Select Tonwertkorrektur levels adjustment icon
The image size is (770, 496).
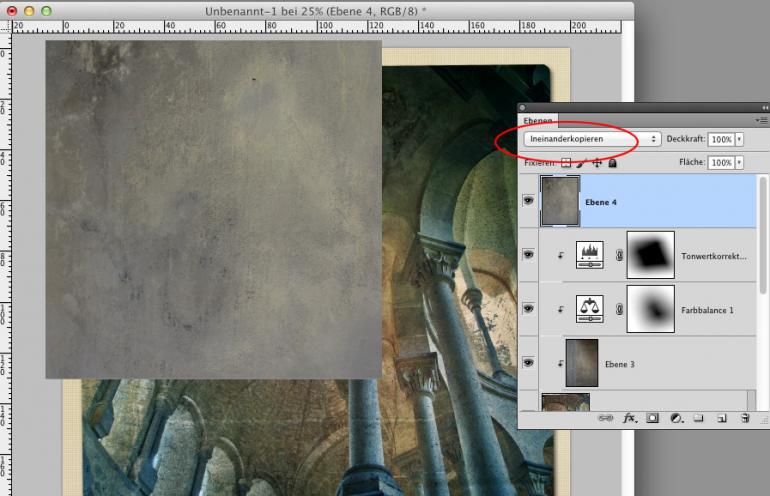(590, 255)
